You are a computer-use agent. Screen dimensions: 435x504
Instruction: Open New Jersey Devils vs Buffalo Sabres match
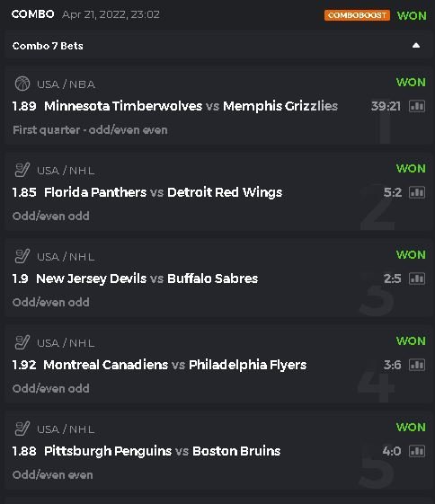pyautogui.click(x=146, y=279)
